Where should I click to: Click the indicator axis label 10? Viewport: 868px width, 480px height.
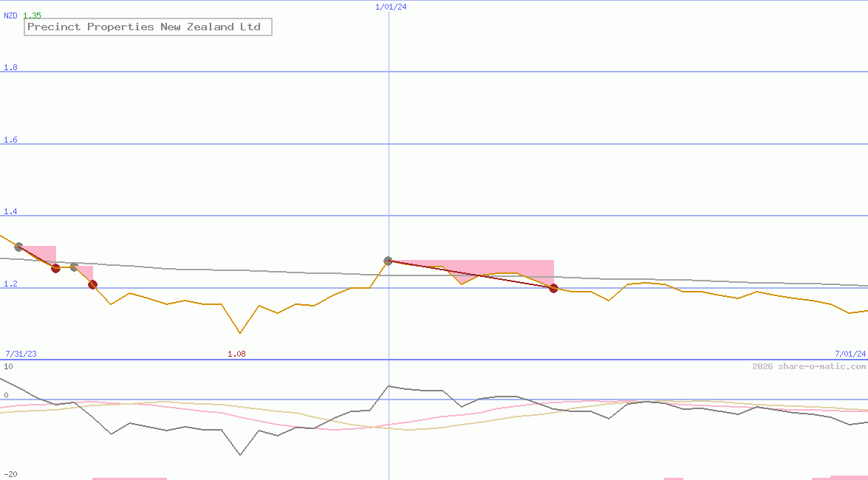click(x=8, y=366)
